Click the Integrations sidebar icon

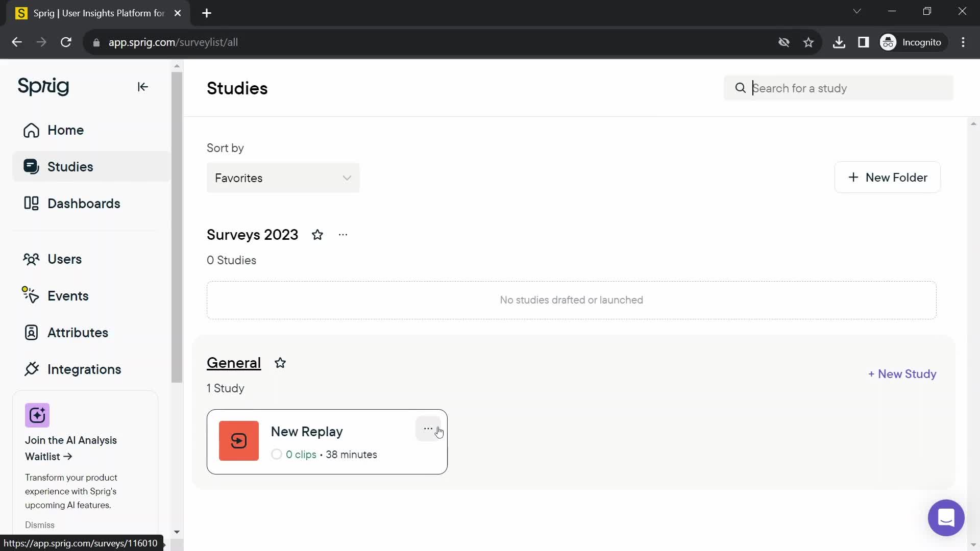point(32,369)
